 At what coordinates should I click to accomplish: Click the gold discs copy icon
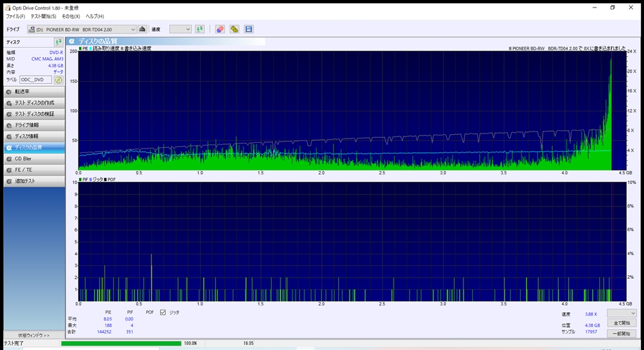point(234,29)
